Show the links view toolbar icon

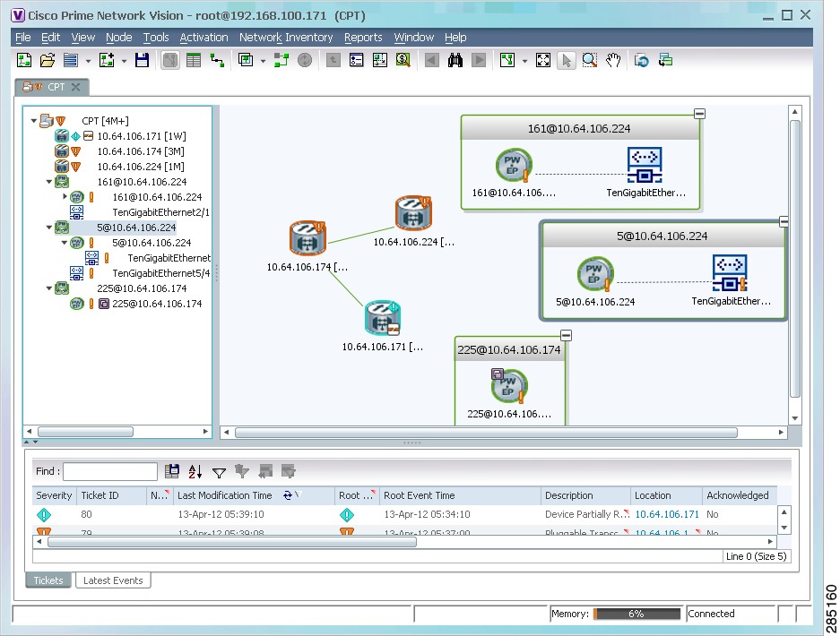tap(217, 60)
